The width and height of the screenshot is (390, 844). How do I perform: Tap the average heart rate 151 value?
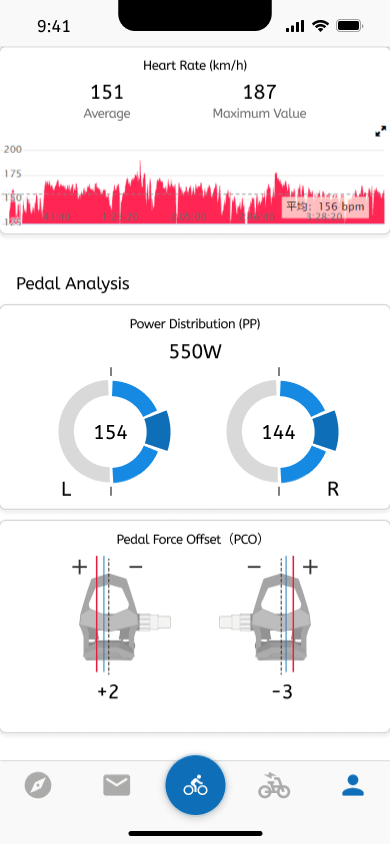tap(107, 92)
